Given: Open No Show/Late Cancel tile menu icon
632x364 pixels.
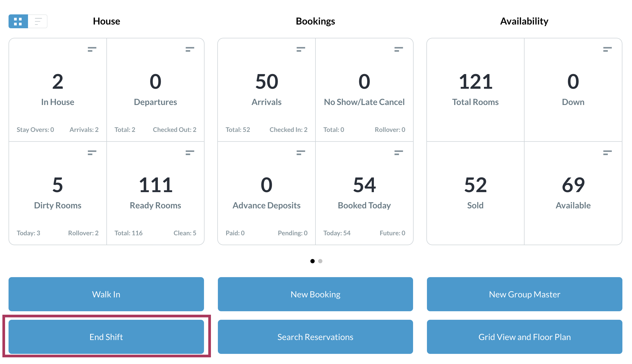Looking at the screenshot, I should click(x=398, y=49).
